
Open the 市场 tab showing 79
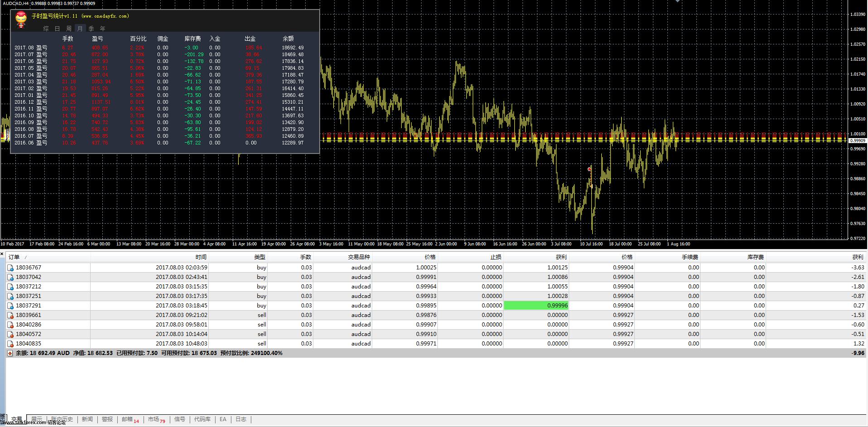tap(157, 419)
